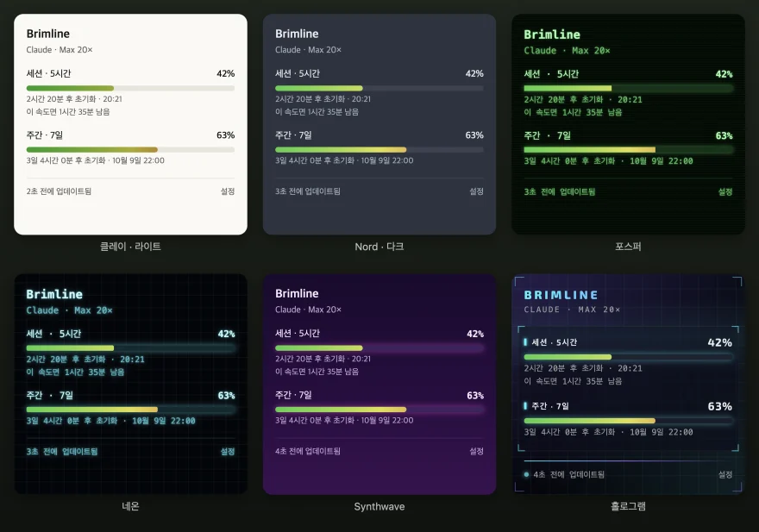The image size is (759, 532).
Task: Click the session 42% bar in 포스퍼 card
Action: point(628,89)
